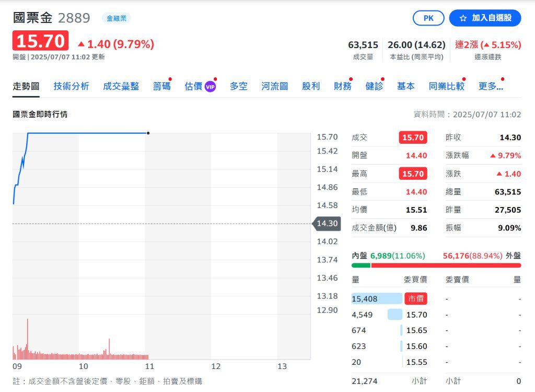This screenshot has width=535, height=392.
Task: Click the red price box 15.70 at top left
Action: click(x=40, y=40)
